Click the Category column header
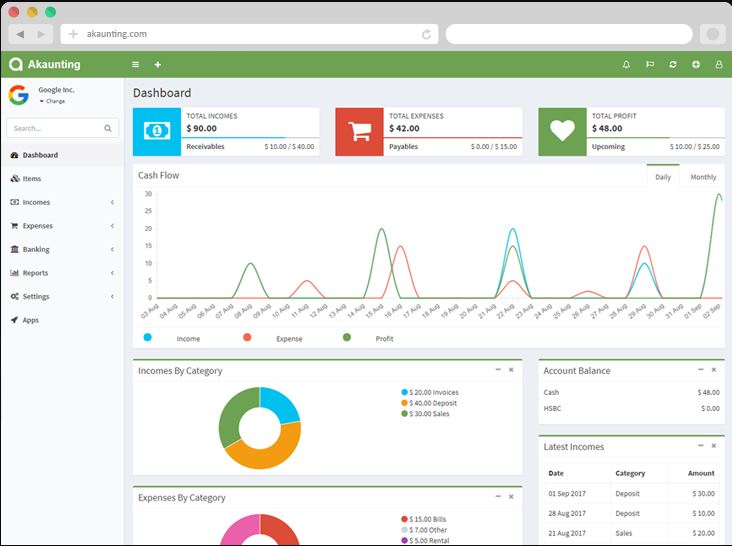Screen dimensions: 732x546 pyautogui.click(x=630, y=473)
